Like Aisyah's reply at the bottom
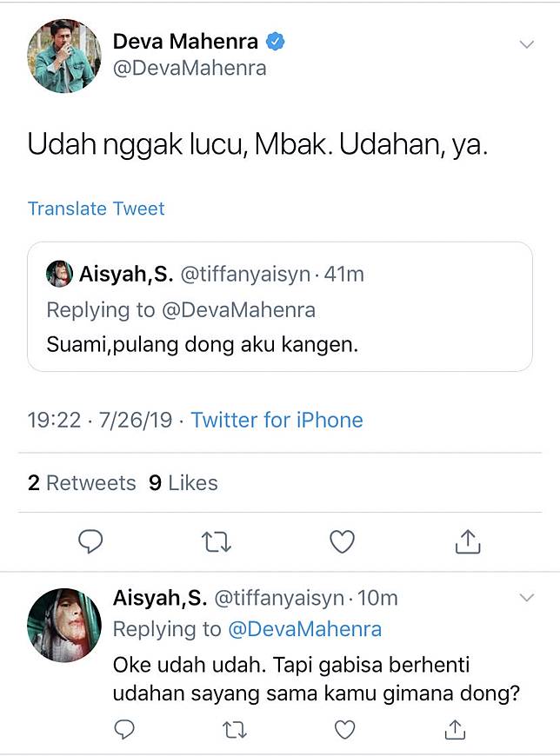The width and height of the screenshot is (560, 756). click(x=345, y=727)
